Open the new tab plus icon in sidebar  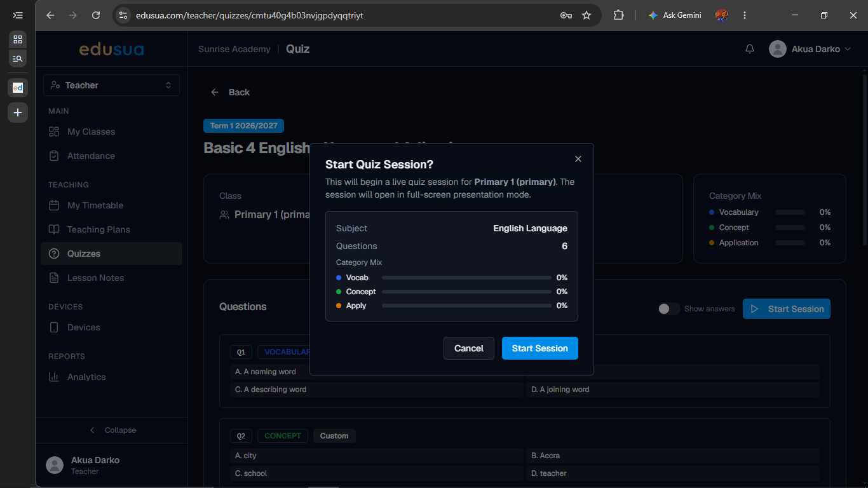coord(18,112)
